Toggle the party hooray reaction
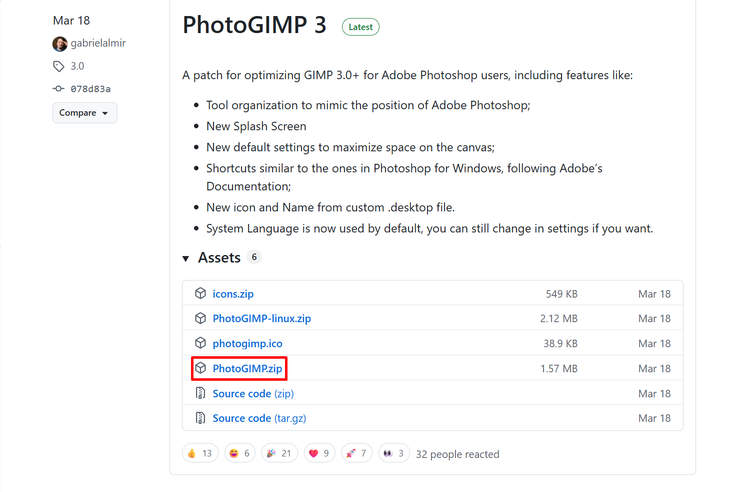Screen dimensions: 750x492 click(x=279, y=454)
